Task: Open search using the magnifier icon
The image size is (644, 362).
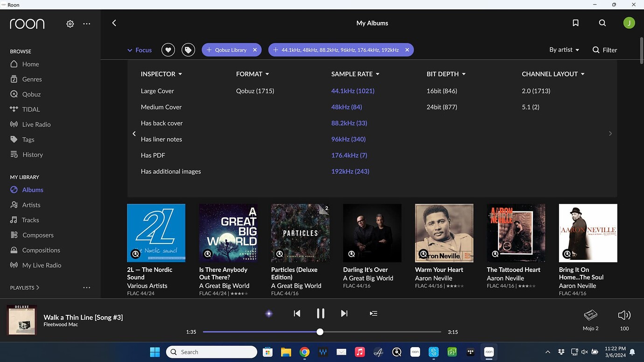Action: click(602, 22)
